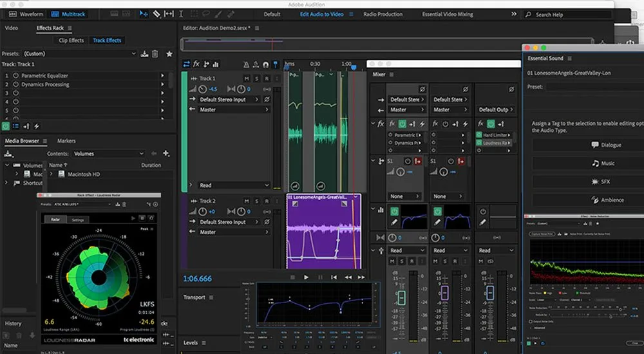Delete the effects rack preset (trash icon)
644x354 pixels.
click(155, 54)
